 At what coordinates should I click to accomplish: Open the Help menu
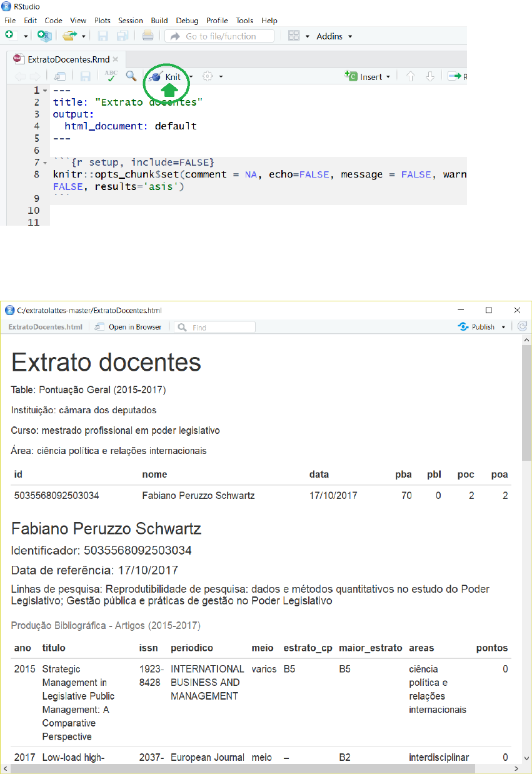pyautogui.click(x=269, y=21)
